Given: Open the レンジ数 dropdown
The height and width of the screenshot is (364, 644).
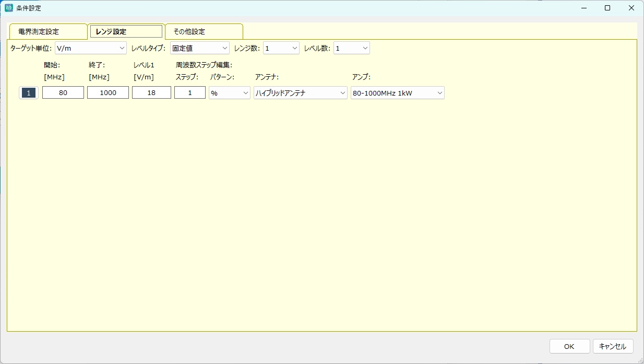Looking at the screenshot, I should 281,48.
